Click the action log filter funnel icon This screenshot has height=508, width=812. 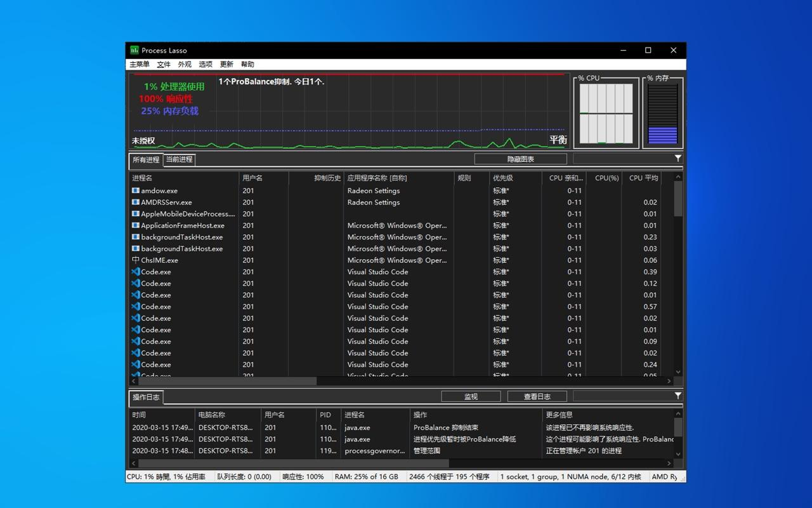[x=678, y=396]
